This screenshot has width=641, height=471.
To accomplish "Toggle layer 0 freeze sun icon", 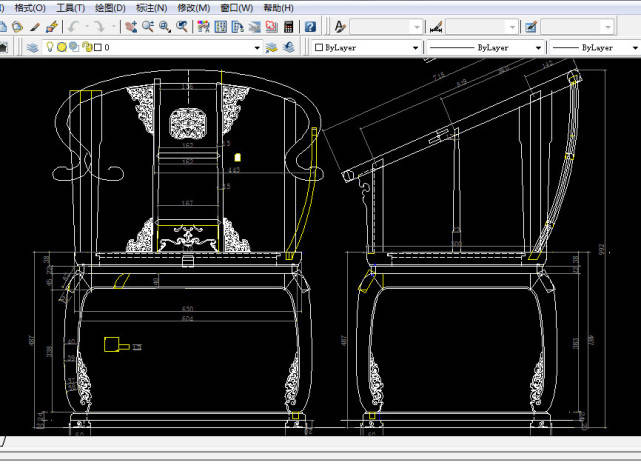I will [61, 47].
